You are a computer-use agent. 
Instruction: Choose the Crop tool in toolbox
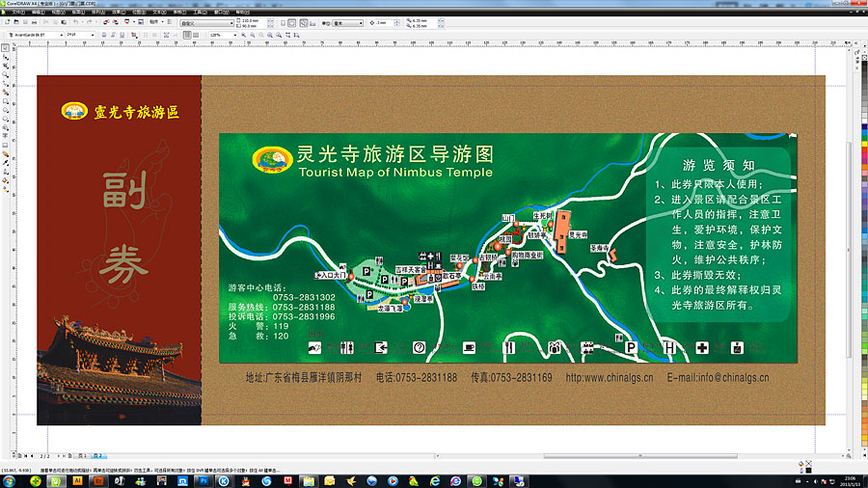(x=6, y=67)
